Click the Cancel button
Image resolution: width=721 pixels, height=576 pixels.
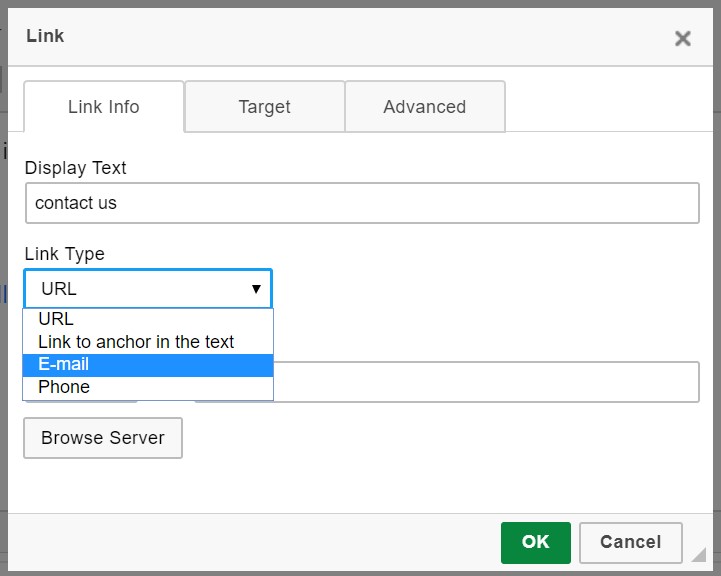pos(630,542)
